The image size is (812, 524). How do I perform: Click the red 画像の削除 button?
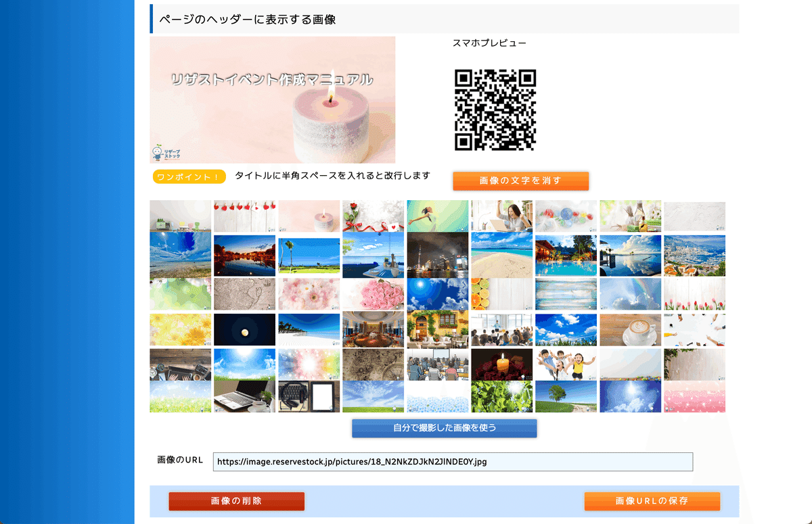pyautogui.click(x=236, y=501)
